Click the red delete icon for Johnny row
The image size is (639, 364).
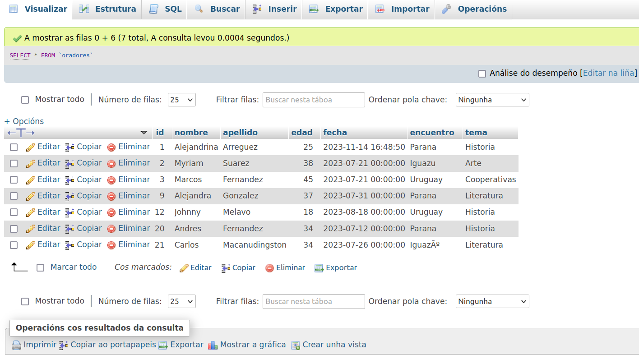(111, 212)
